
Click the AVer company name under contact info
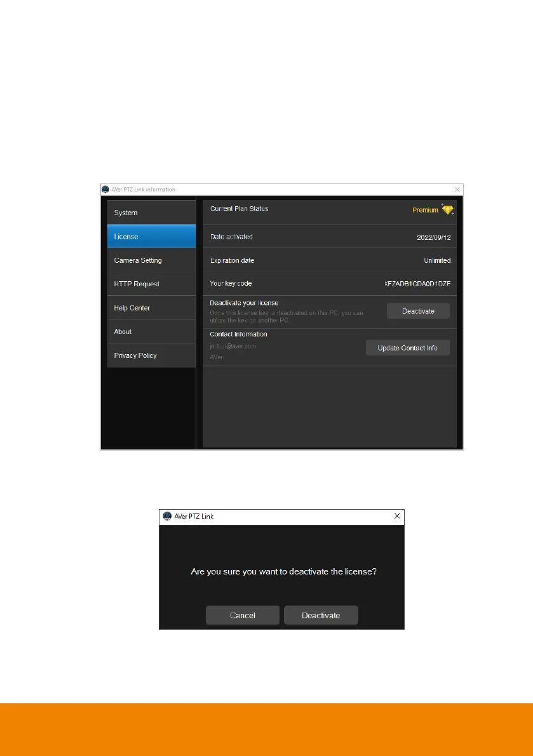tap(216, 357)
